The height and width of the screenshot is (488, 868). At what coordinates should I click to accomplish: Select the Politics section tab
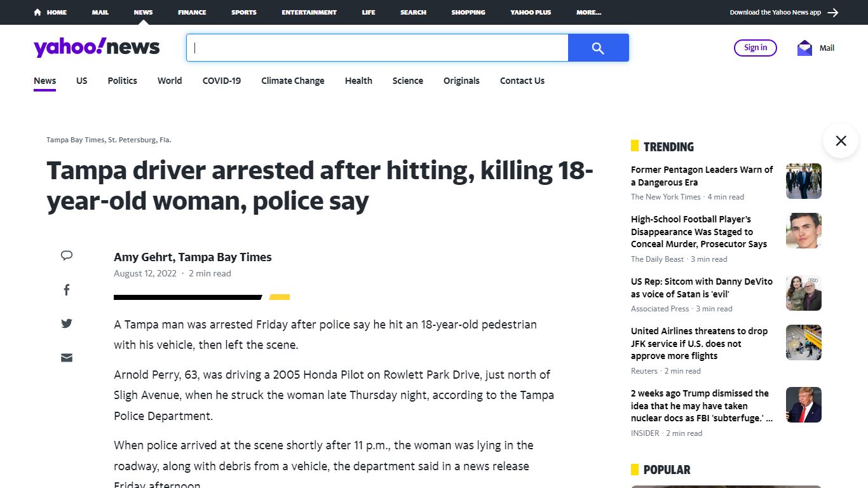tap(122, 81)
